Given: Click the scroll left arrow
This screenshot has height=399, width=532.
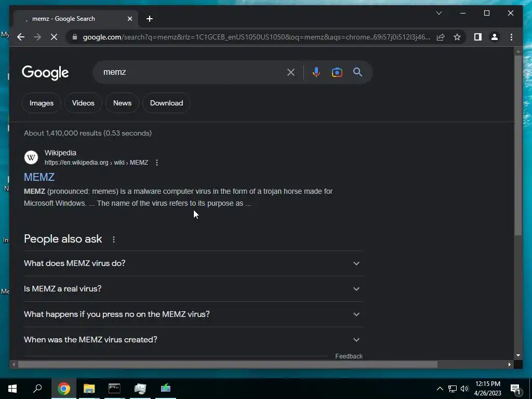Looking at the screenshot, I should tap(14, 365).
